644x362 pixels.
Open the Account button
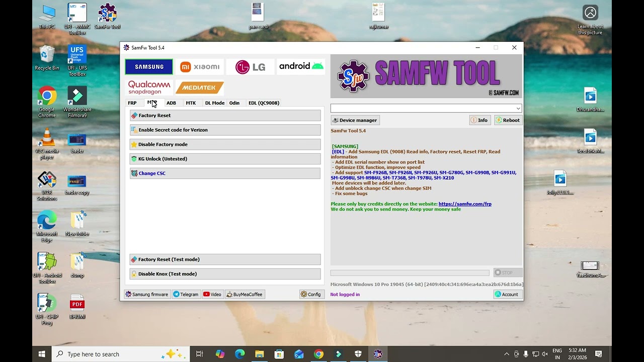(x=507, y=294)
